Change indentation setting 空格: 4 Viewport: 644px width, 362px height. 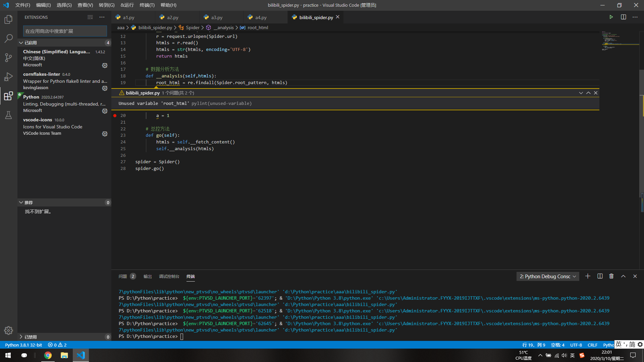[557, 345]
